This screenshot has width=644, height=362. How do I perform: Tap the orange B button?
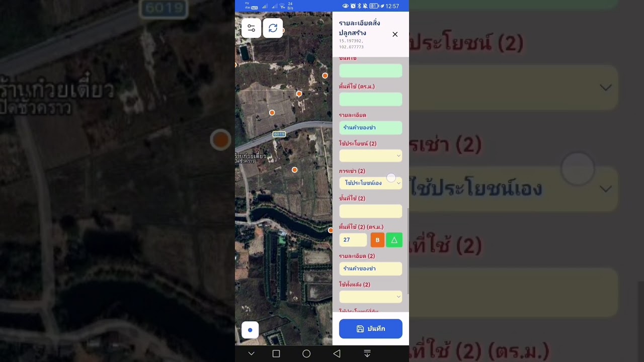tap(377, 240)
